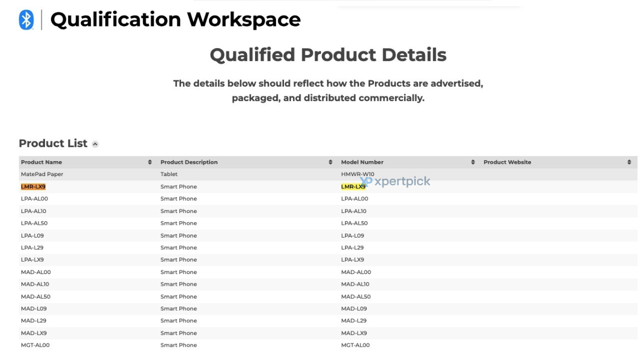This screenshot has height=364, width=643.
Task: Select LPA-AL10 in Product Name column
Action: tap(34, 211)
